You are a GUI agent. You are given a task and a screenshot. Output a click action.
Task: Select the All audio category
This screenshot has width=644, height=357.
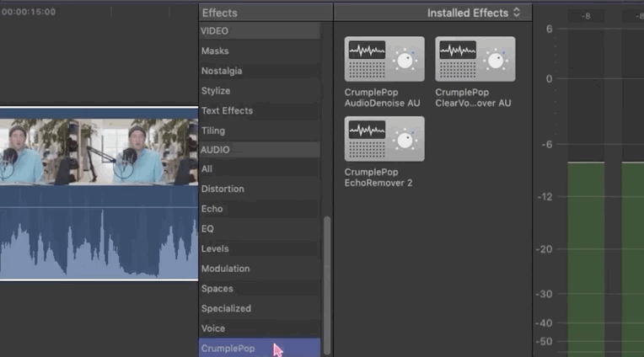(260, 168)
